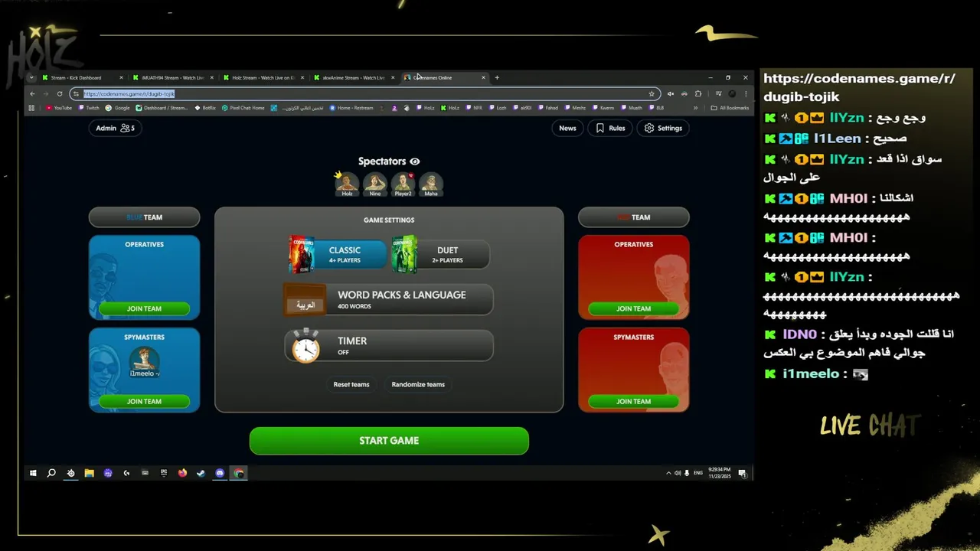The height and width of the screenshot is (551, 980).
Task: Click the Blue Team header
Action: tap(144, 217)
